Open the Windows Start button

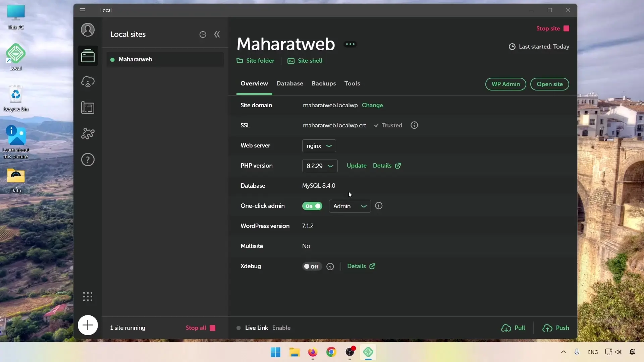click(x=275, y=352)
